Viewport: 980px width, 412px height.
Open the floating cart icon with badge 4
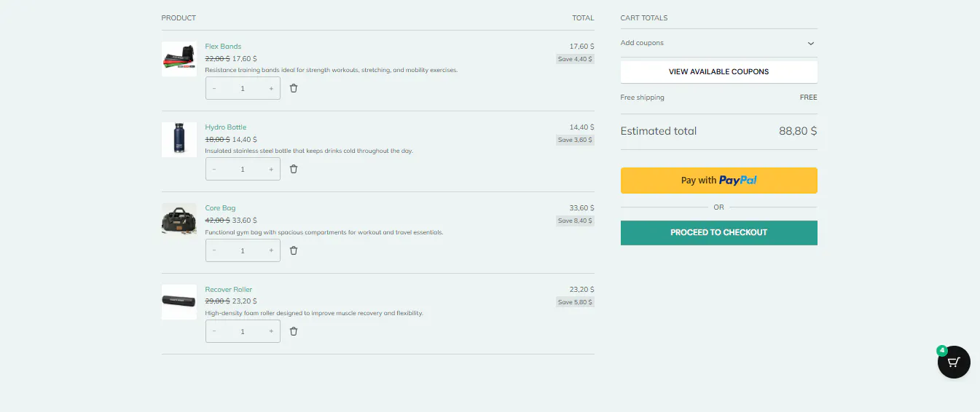pyautogui.click(x=954, y=362)
